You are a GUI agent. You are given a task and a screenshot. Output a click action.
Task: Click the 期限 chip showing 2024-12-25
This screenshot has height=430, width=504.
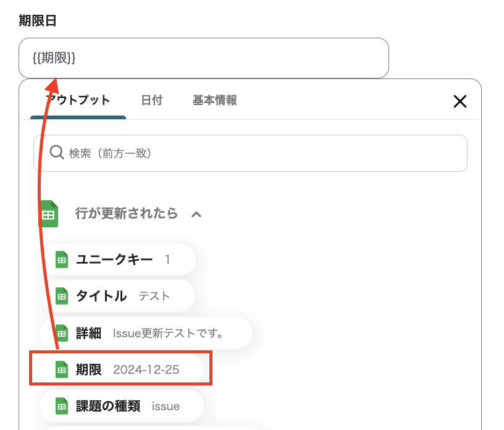[x=120, y=369]
